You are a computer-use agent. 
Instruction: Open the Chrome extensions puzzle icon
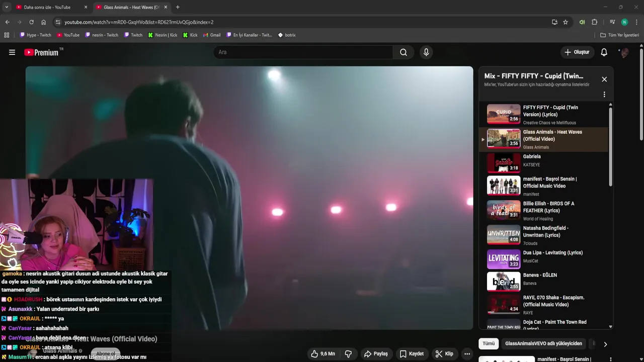click(594, 22)
